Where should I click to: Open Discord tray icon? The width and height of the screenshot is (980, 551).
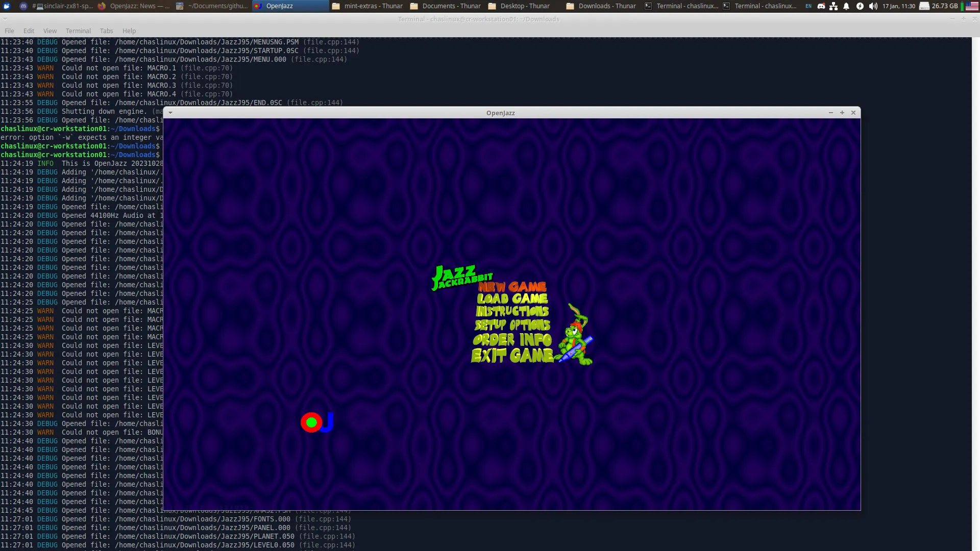(x=821, y=6)
